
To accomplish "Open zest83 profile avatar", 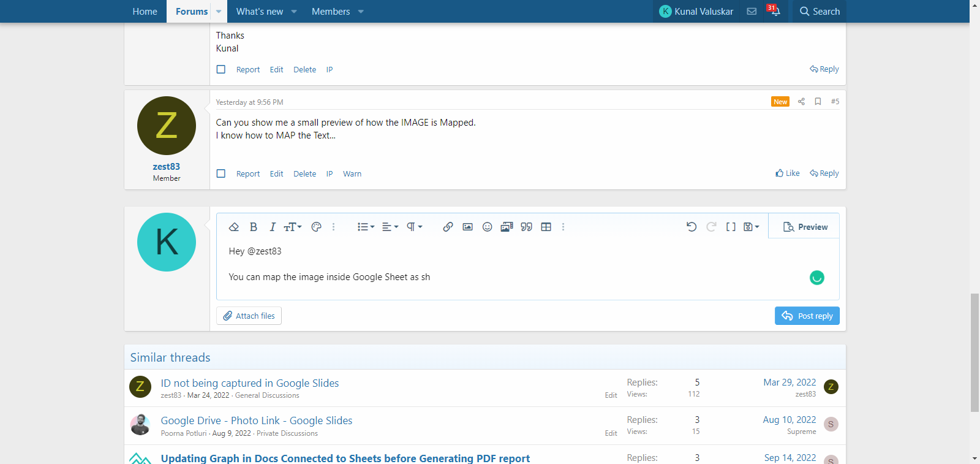I will 167,126.
